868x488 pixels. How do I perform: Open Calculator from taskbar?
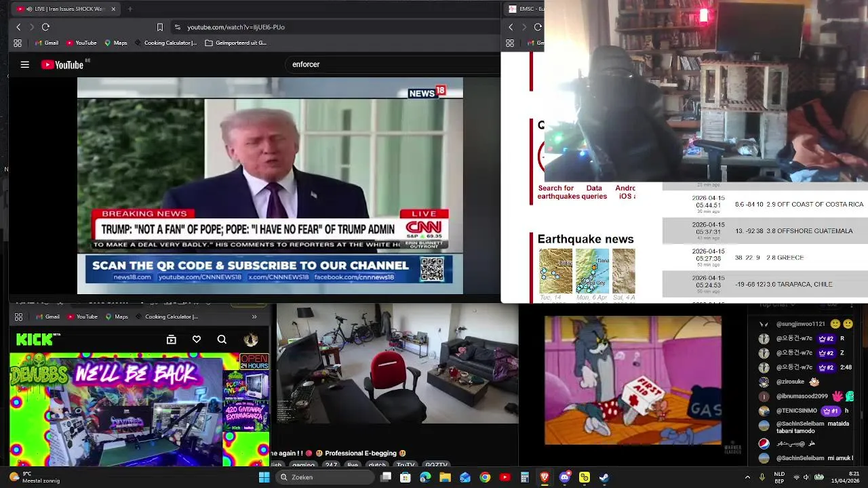coord(524,477)
